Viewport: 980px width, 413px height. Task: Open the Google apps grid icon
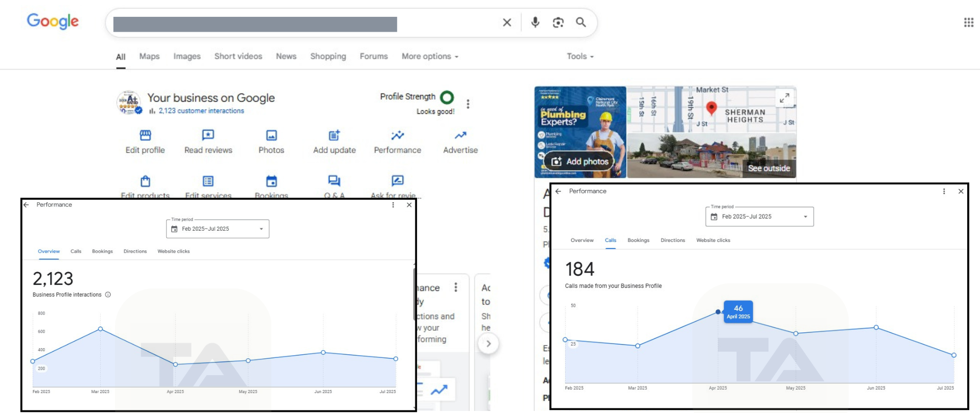968,22
